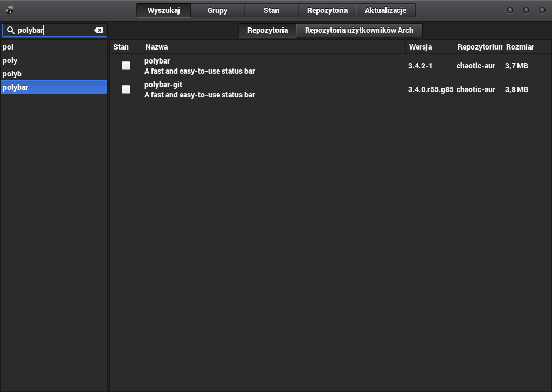Open the top bar Repozytoria tab
This screenshot has height=392, width=552.
click(x=327, y=10)
